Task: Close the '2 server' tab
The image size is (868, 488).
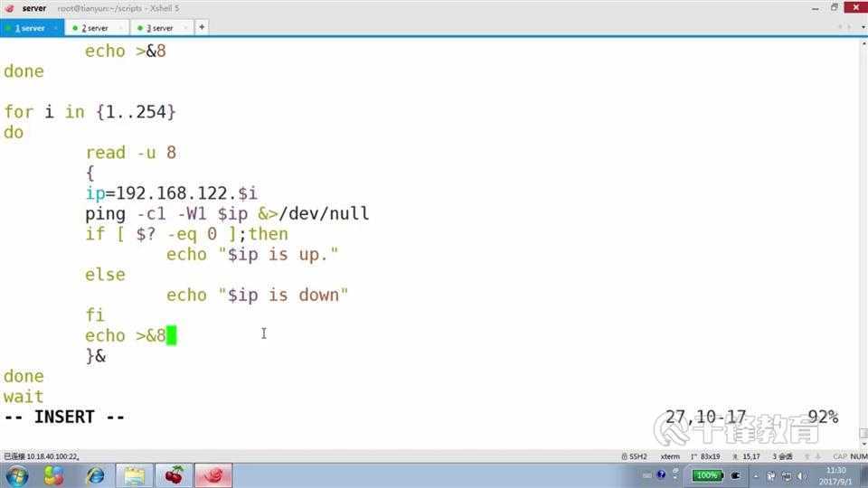Action: coord(120,28)
